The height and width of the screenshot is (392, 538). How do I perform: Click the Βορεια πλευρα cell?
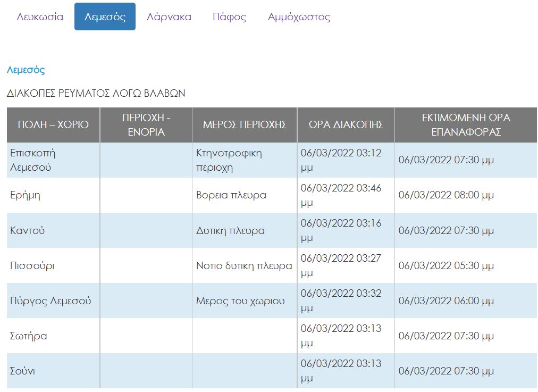245,195
